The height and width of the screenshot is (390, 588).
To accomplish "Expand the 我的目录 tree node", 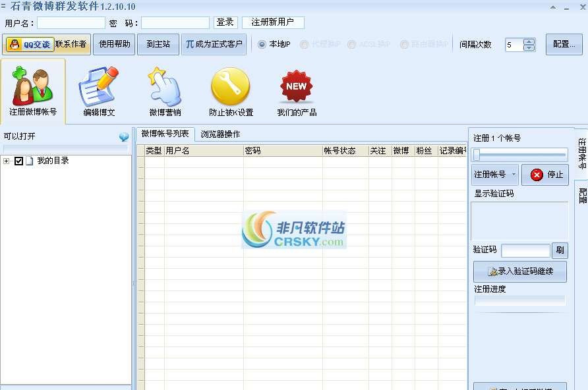I will pyautogui.click(x=6, y=160).
